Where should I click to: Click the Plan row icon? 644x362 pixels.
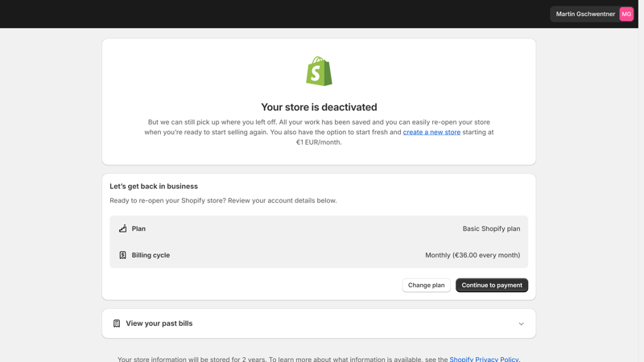point(122,228)
